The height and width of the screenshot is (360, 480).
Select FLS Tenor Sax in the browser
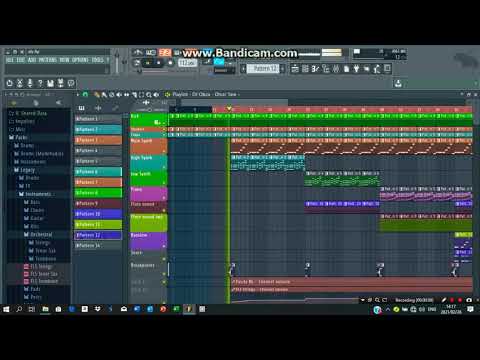pyautogui.click(x=44, y=274)
